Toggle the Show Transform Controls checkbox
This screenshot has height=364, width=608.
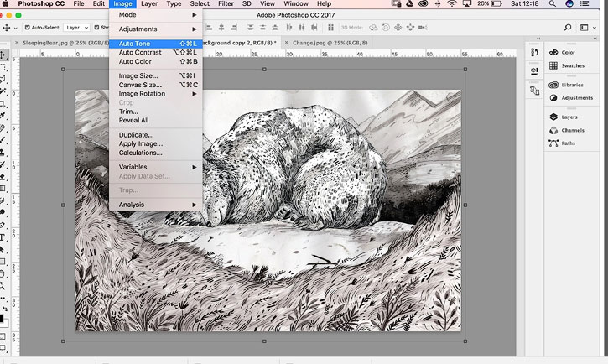coord(97,28)
